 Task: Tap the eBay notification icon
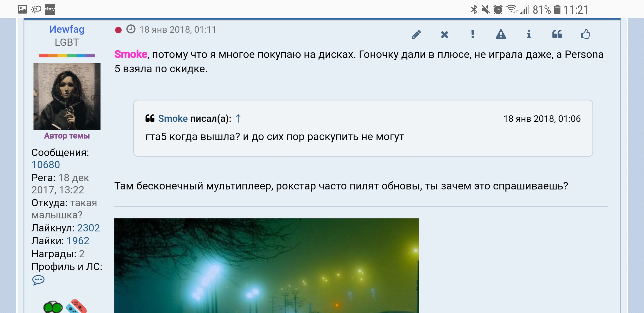pyautogui.click(x=50, y=10)
